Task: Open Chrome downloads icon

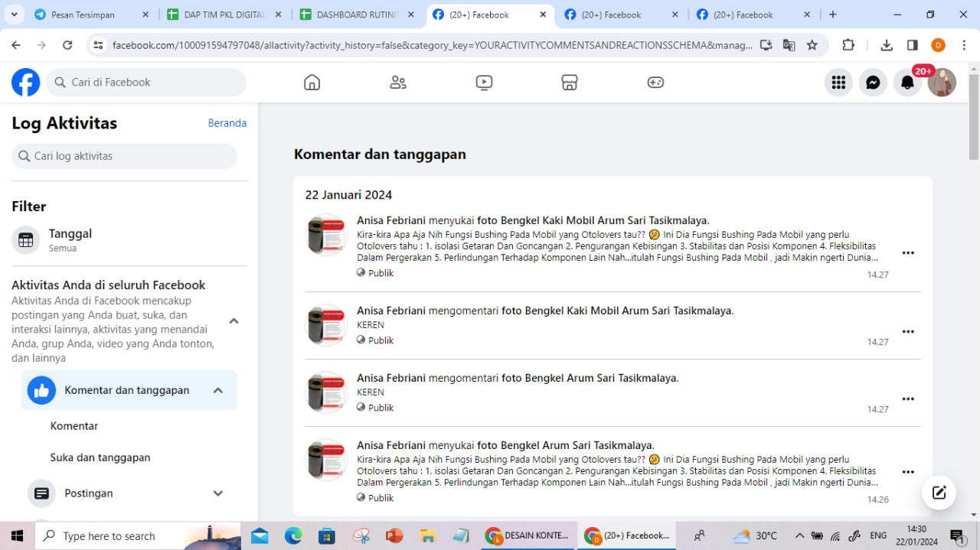Action: [887, 45]
